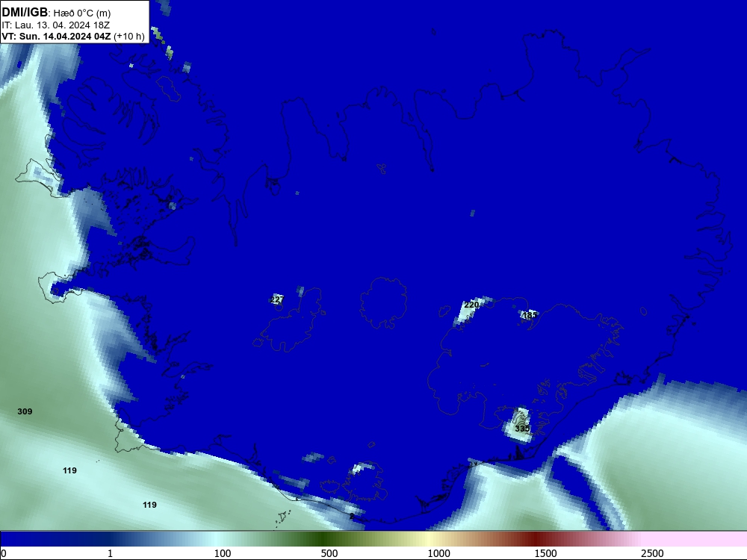
Task: Click the 335 value near the glacier
Action: 522,429
